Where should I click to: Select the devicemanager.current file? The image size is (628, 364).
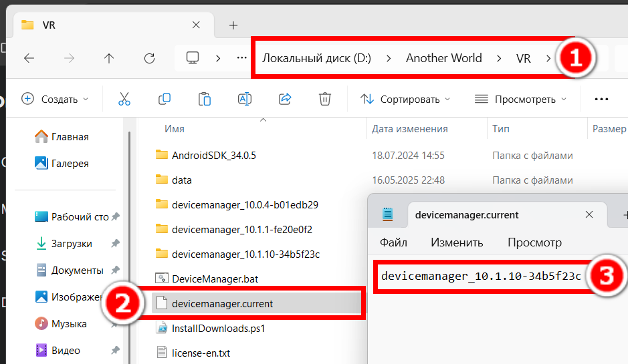tap(257, 304)
